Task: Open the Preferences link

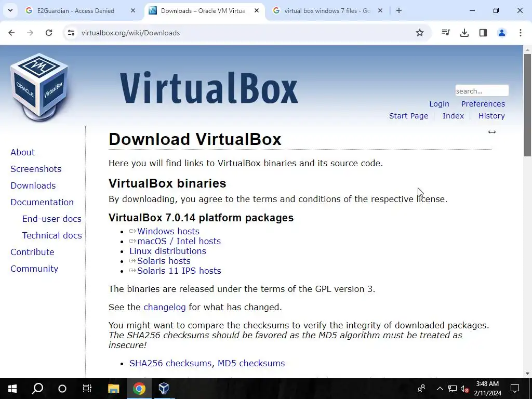Action: pos(483,104)
